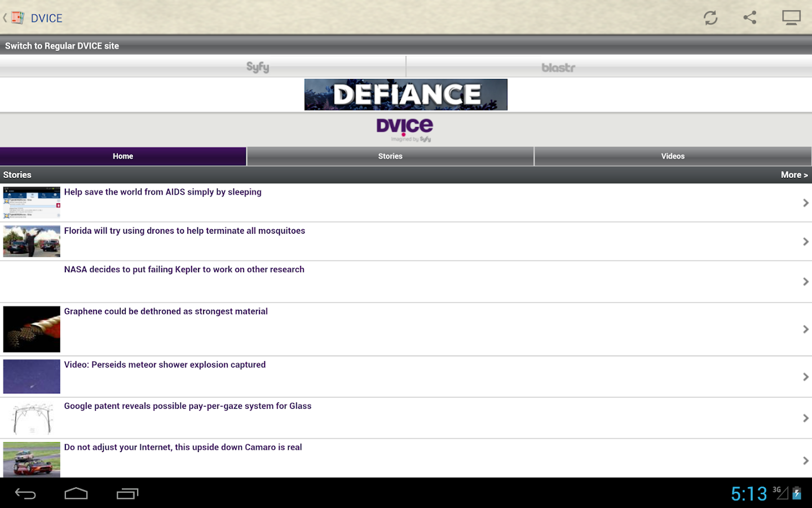Viewport: 812px width, 508px height.
Task: Expand chevron on the Florida drones row
Action: click(806, 242)
